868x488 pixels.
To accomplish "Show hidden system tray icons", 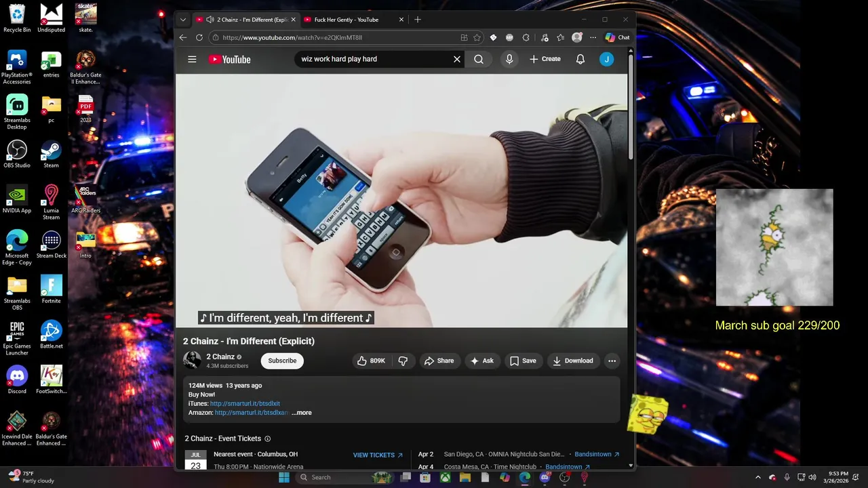I will coord(758,477).
